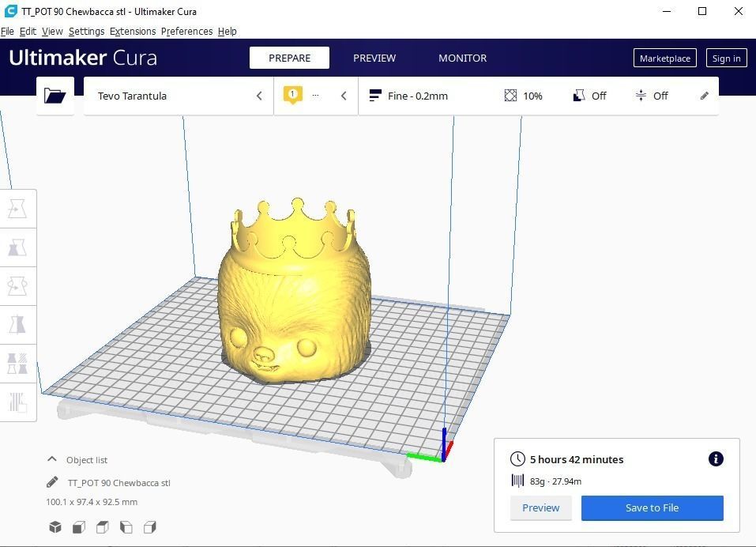
Task: Click the Fine - 0.2mm layer profile
Action: tap(408, 96)
